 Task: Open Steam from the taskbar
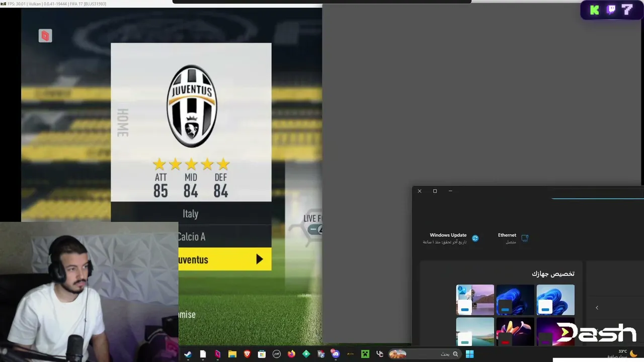click(x=188, y=354)
